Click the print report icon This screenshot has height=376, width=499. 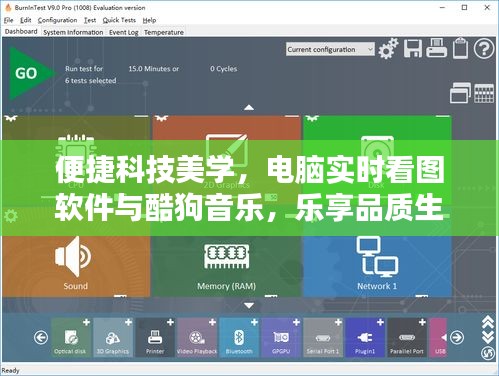coord(437,48)
